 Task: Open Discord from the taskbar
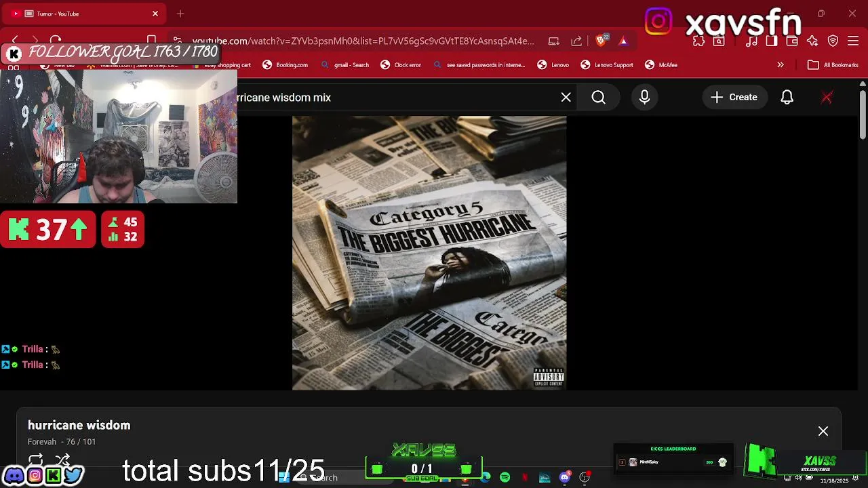coord(565,478)
